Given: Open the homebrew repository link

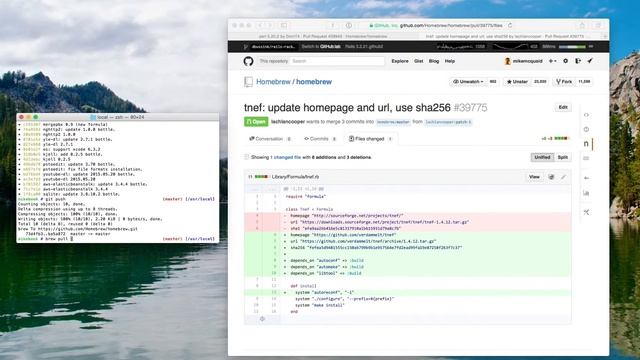Looking at the screenshot, I should click(x=314, y=82).
